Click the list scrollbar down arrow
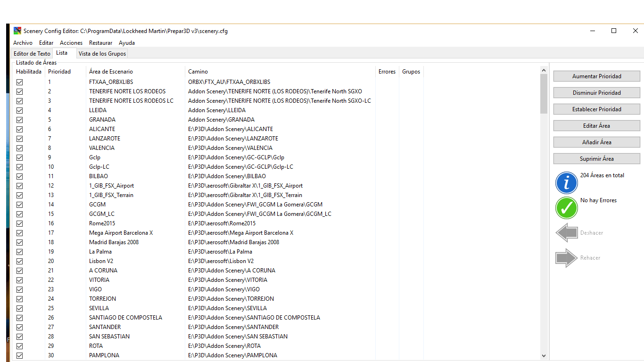The height and width of the screenshot is (362, 644). (x=544, y=356)
